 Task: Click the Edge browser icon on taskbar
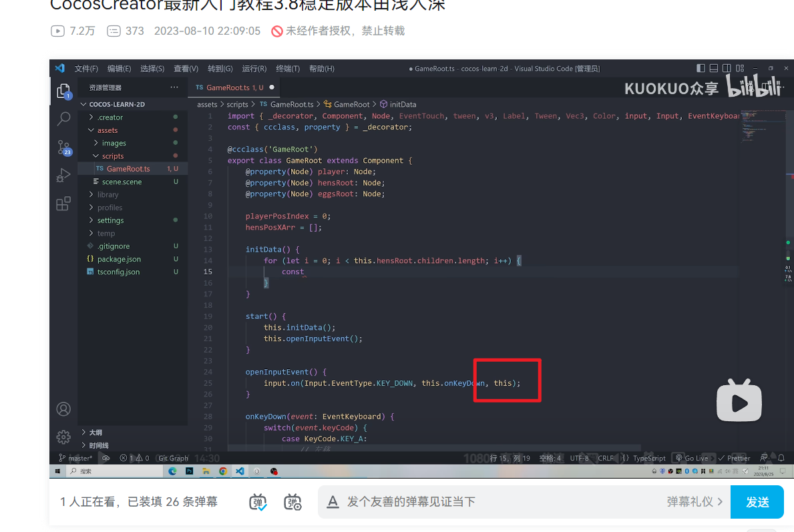(x=173, y=471)
